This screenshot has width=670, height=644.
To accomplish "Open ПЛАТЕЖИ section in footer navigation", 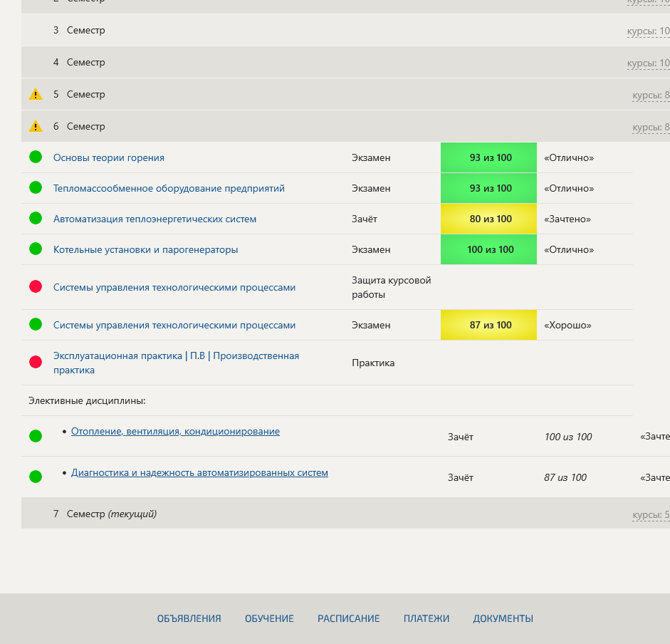I will pyautogui.click(x=426, y=619).
